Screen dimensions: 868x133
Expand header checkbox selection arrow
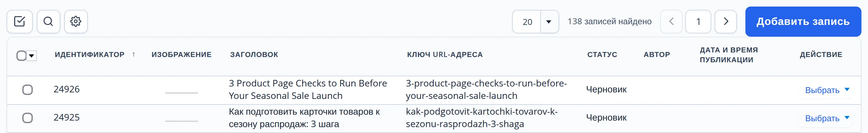(x=32, y=56)
